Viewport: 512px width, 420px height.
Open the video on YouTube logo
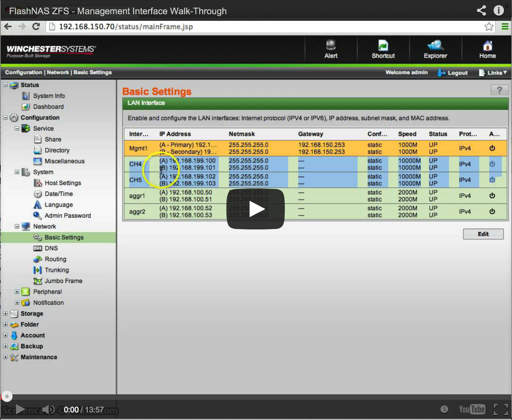coord(472,410)
